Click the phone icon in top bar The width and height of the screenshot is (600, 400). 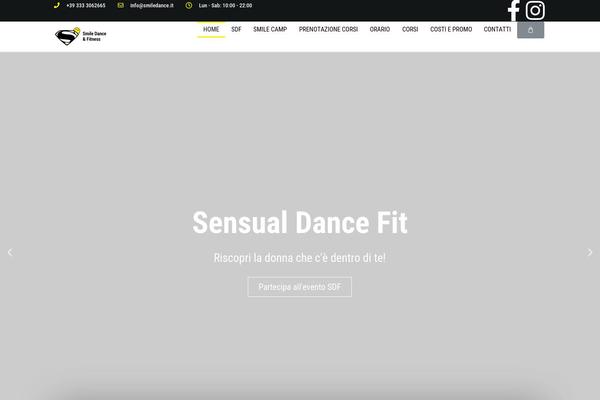tap(57, 5)
